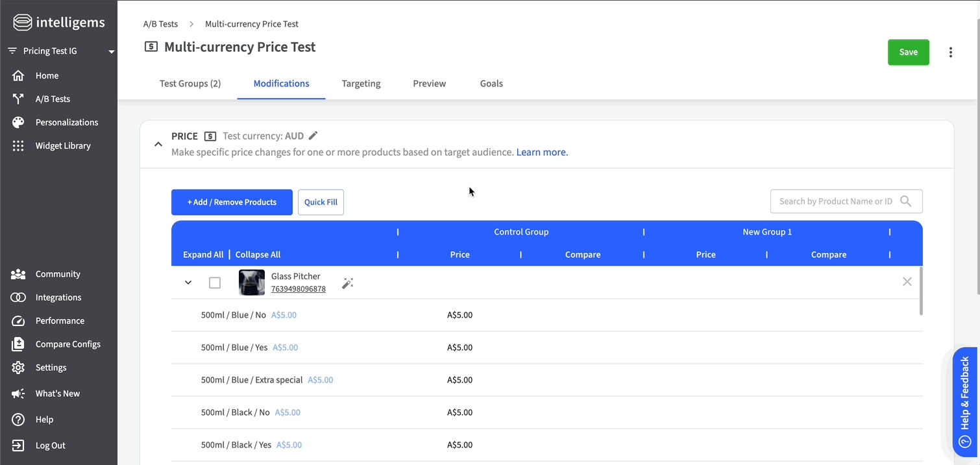This screenshot has height=465, width=980.
Task: Remove Glass Pitcher with the X icon
Action: 907,282
